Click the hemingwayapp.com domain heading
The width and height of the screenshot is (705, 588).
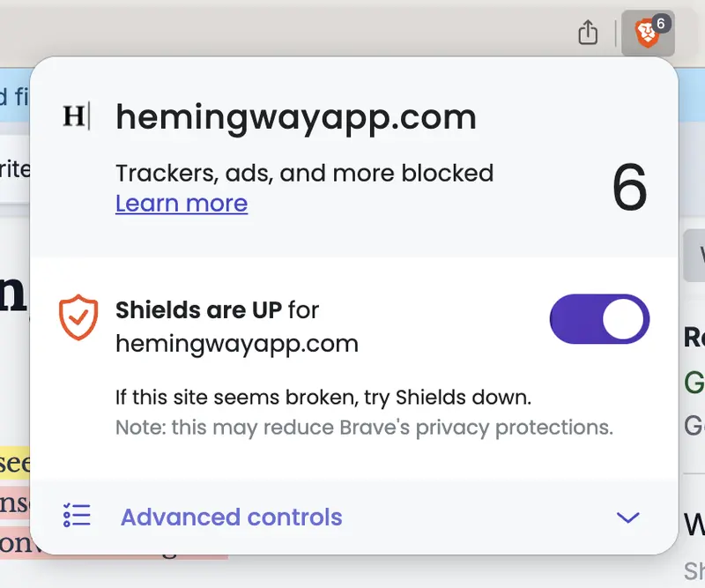tap(295, 117)
